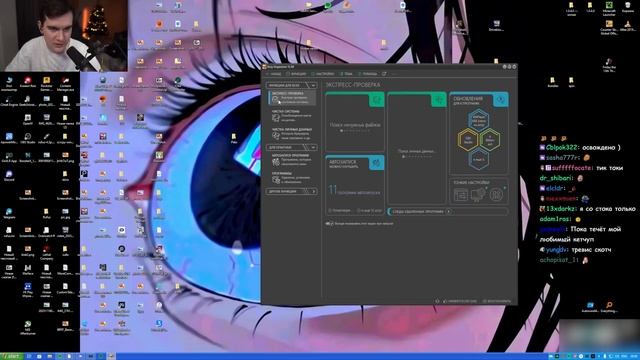This screenshot has width=640, height=360.
Task: Click blue icon on Обновления card
Action: click(x=500, y=100)
